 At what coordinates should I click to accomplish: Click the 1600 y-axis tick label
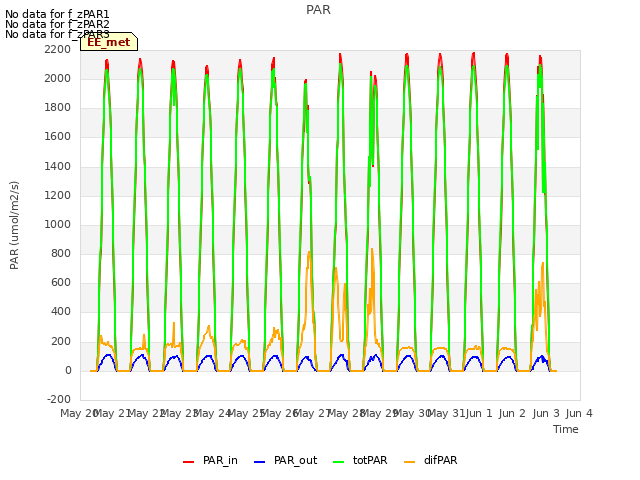tap(58, 137)
